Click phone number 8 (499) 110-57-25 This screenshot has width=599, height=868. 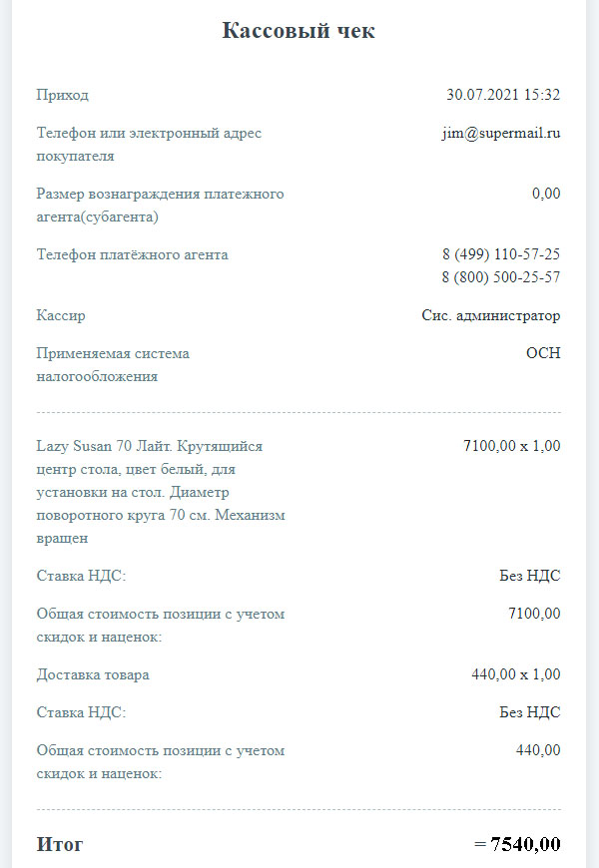[501, 254]
